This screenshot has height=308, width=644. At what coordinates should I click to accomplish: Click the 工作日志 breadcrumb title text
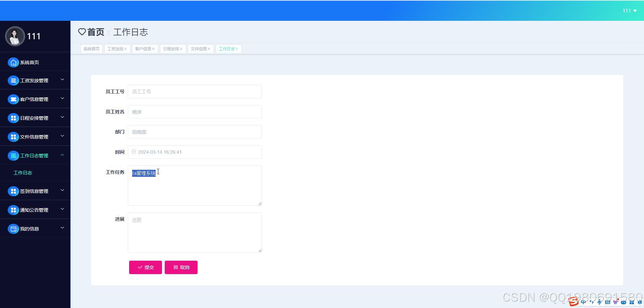coord(130,32)
